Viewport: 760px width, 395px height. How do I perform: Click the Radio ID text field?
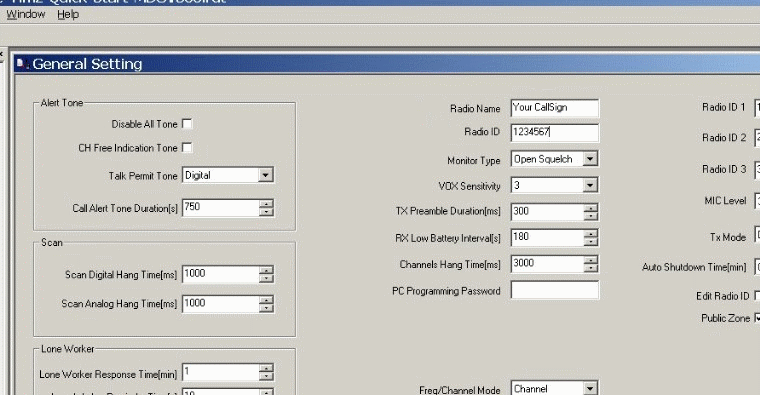(x=554, y=132)
